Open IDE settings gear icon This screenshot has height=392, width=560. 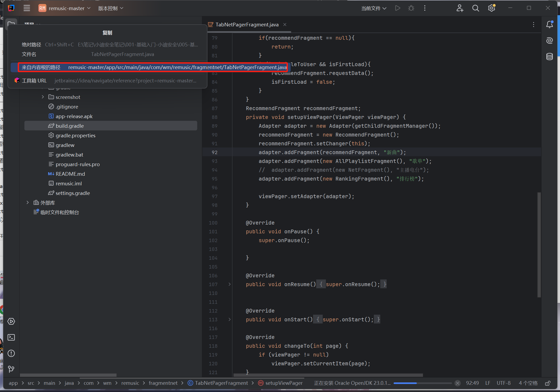[x=491, y=8]
